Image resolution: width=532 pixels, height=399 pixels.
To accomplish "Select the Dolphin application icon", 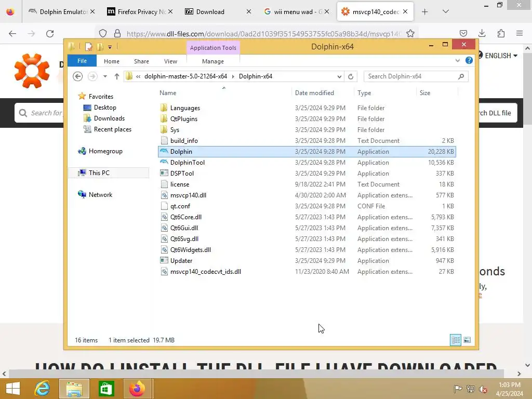I will pyautogui.click(x=164, y=151).
